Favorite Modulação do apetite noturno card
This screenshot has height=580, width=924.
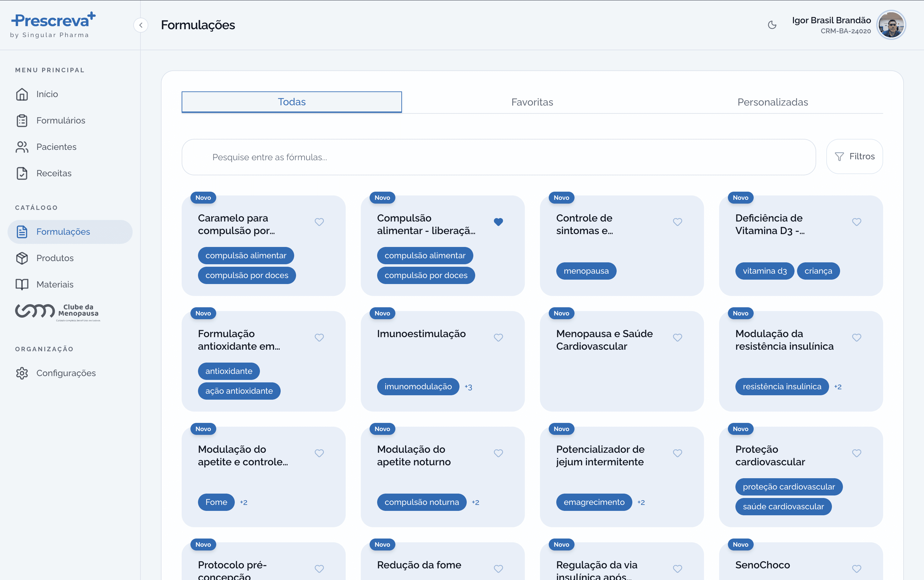498,453
